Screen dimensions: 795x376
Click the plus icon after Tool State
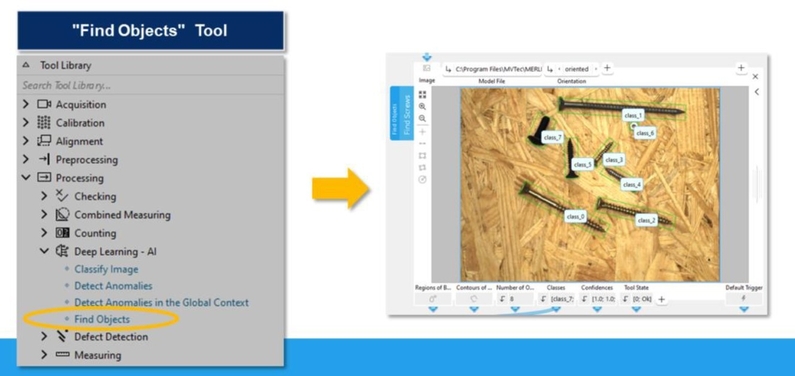(x=661, y=299)
